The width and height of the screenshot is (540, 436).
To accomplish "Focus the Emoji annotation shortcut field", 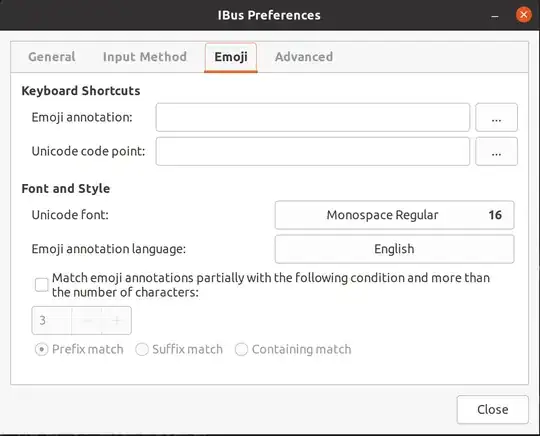I will click(x=313, y=117).
